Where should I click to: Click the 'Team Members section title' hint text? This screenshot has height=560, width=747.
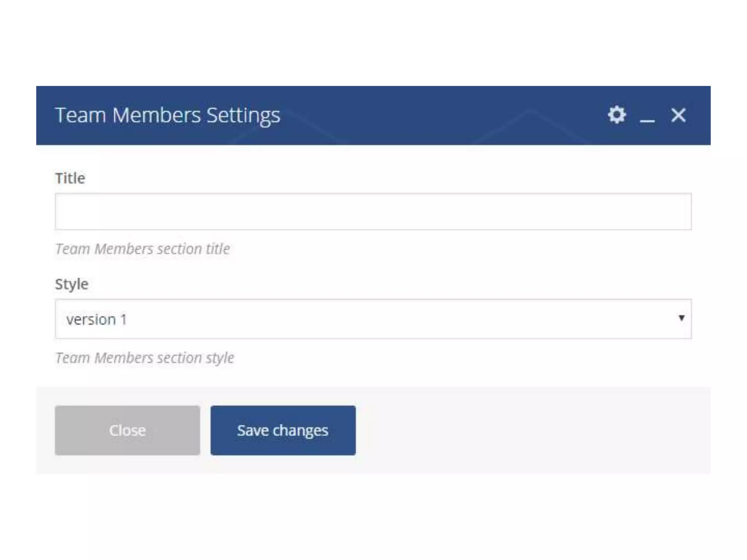click(x=142, y=249)
